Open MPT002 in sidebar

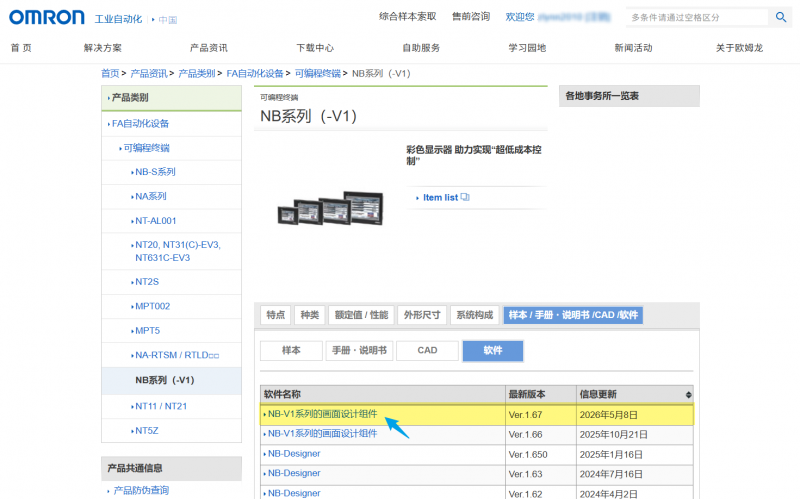click(x=153, y=306)
